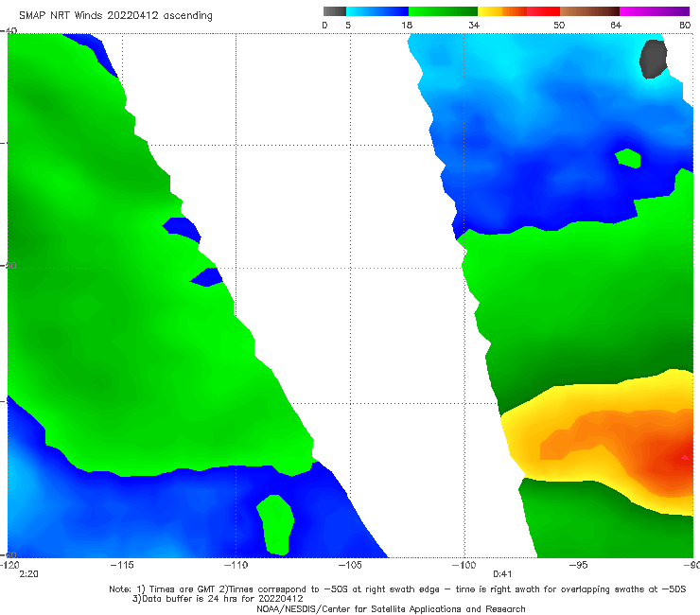Click the color bar label '50'
Viewport: 700px width, 615px height.
[559, 26]
